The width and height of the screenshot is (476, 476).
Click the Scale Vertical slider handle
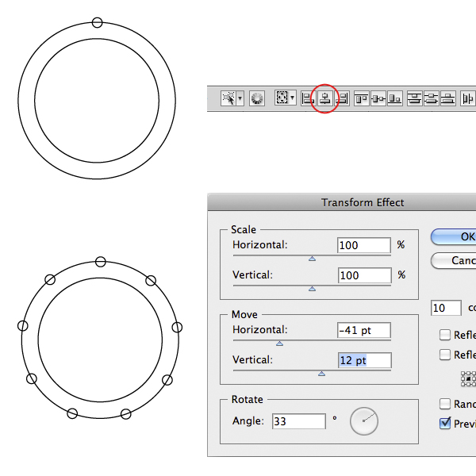(x=312, y=289)
